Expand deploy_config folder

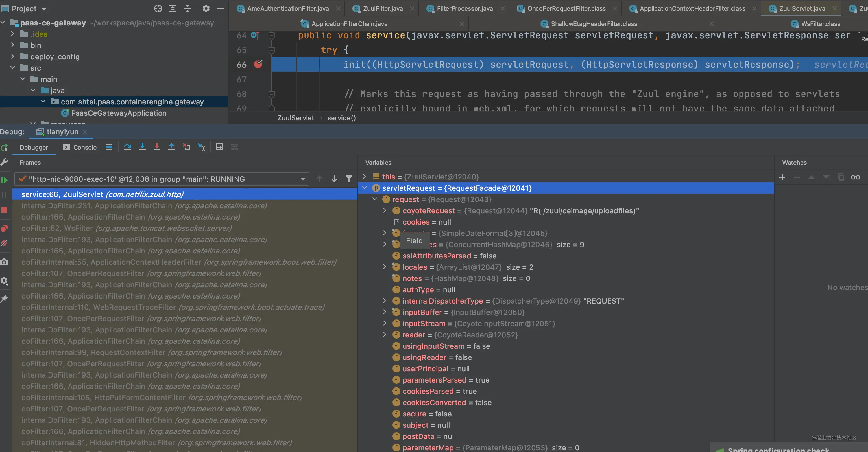pyautogui.click(x=12, y=56)
